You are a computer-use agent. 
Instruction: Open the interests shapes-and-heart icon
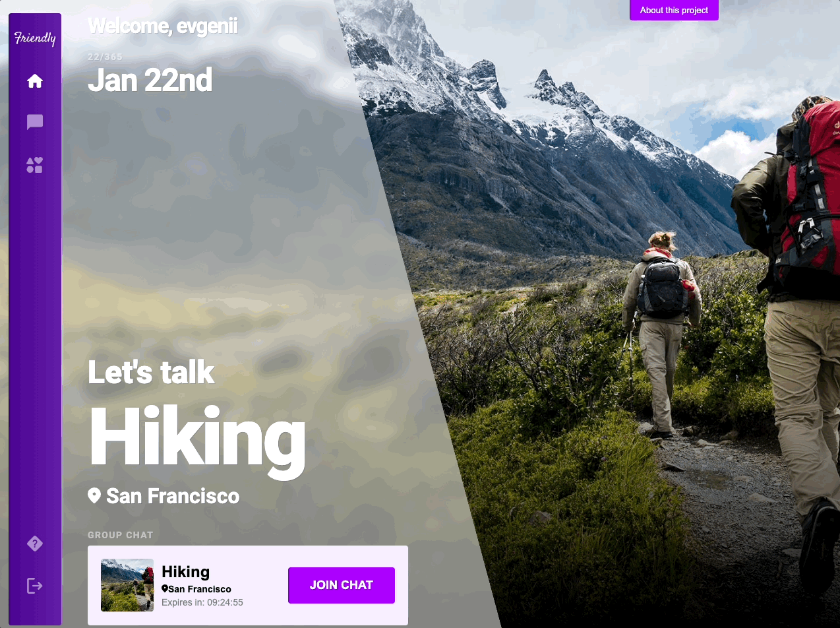coord(35,165)
